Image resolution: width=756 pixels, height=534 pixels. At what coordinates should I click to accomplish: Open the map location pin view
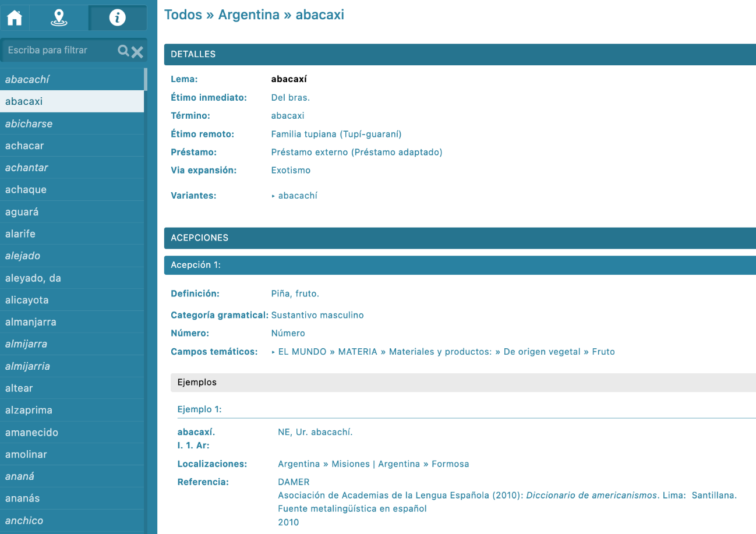pyautogui.click(x=58, y=18)
